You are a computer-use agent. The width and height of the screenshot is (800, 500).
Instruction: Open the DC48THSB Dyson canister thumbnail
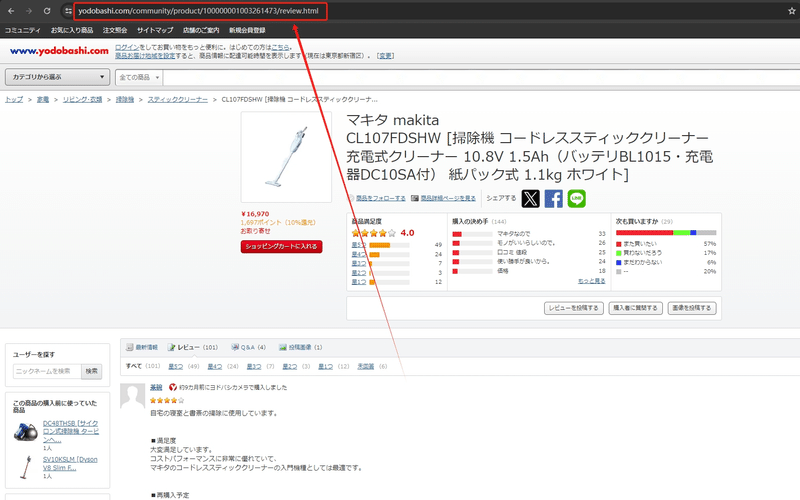(26, 432)
